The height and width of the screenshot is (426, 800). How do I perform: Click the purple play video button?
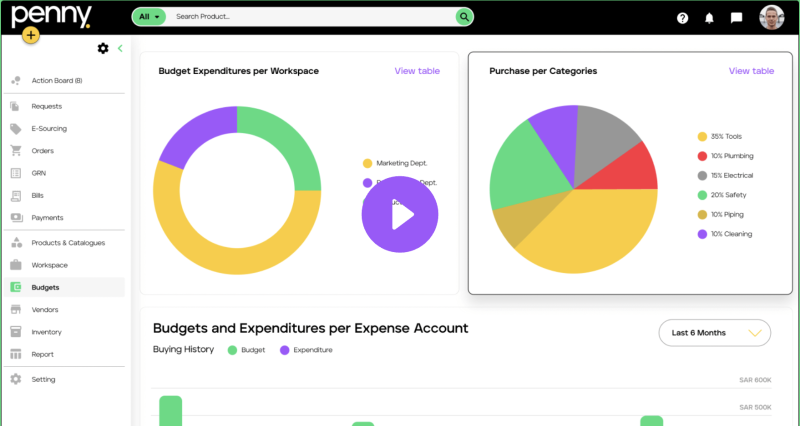400,214
